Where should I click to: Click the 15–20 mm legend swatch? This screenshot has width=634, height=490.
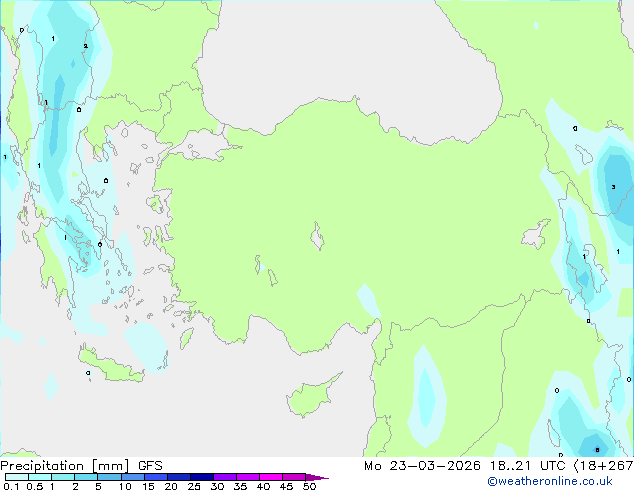(x=156, y=477)
